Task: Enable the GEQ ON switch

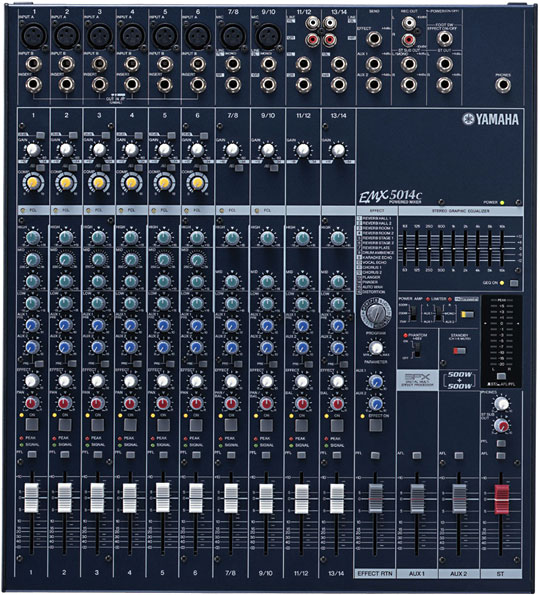Action: pyautogui.click(x=514, y=283)
